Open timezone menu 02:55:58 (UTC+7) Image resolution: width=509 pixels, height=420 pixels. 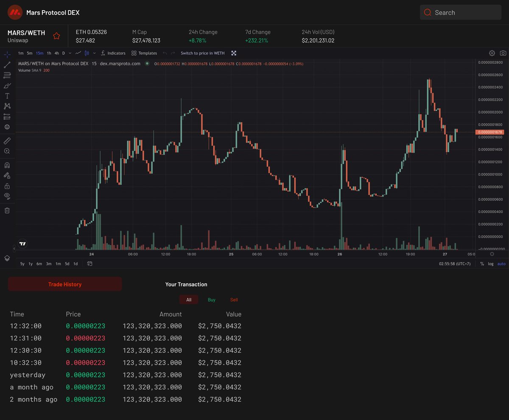click(455, 263)
